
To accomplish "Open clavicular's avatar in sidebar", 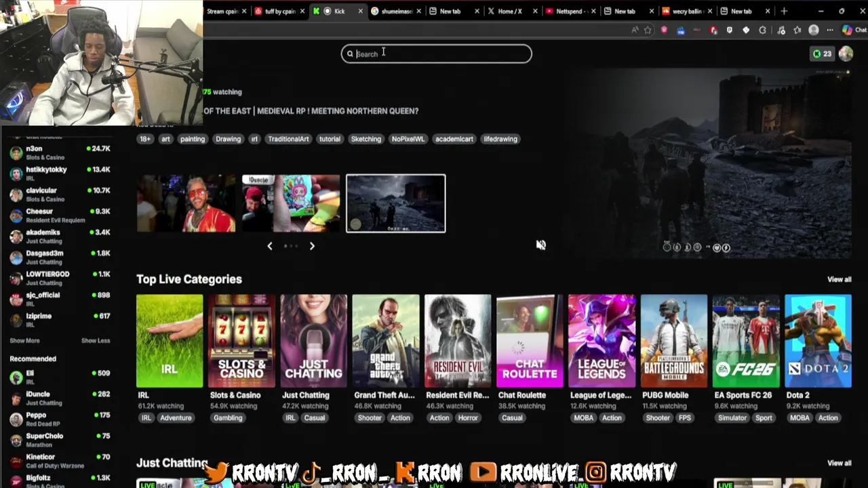I will coord(16,195).
